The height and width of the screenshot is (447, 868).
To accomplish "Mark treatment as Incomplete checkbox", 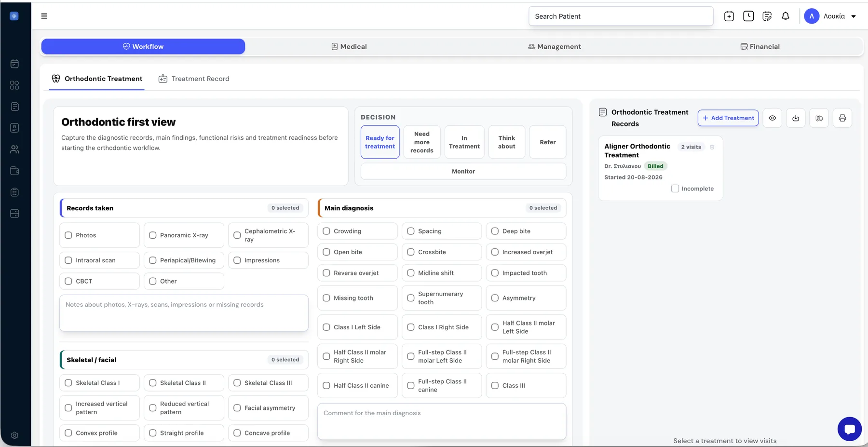I will click(x=675, y=189).
